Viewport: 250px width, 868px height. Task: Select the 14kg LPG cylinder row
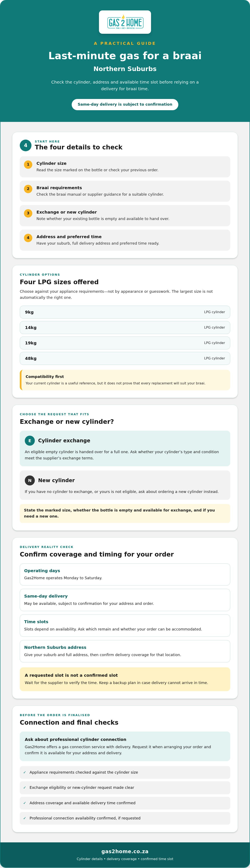(x=125, y=328)
